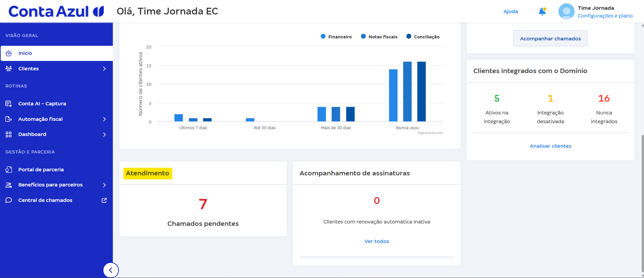Open the Início menu item

point(57,53)
